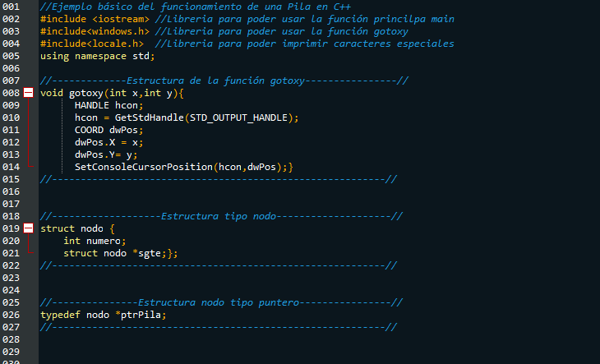Click 'struct nodo *sgte;};' line
Viewport: 600px width, 364px height.
coord(121,253)
